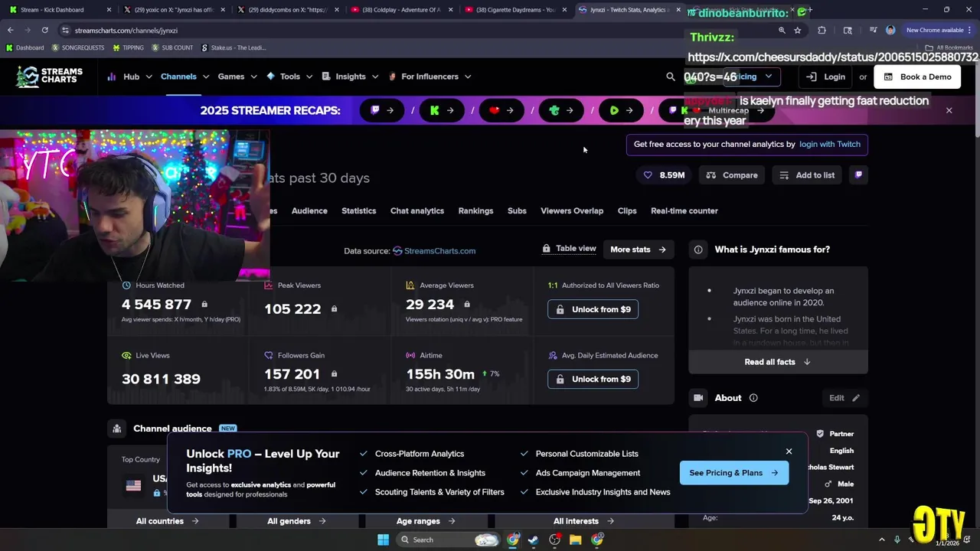Click the More stats button
980x551 pixels.
pos(639,249)
